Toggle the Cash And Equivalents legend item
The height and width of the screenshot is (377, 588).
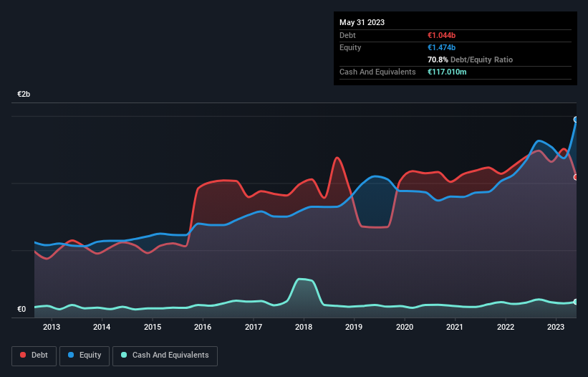pos(165,355)
